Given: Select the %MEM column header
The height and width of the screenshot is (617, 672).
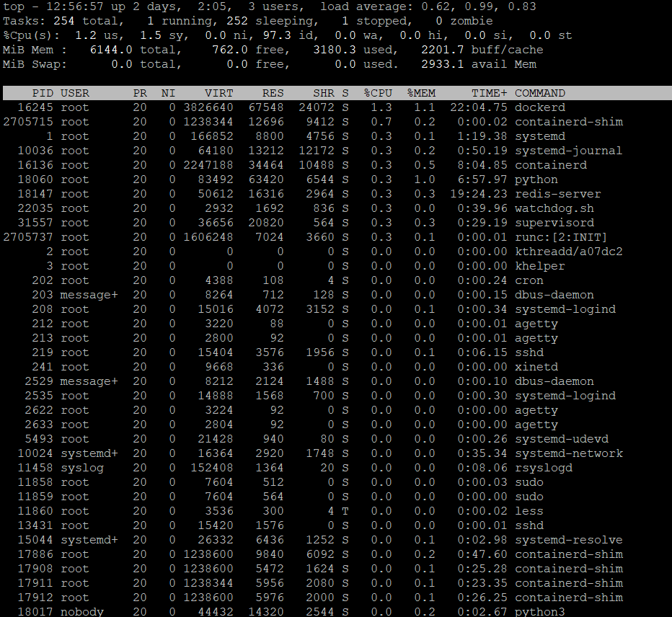Looking at the screenshot, I should click(x=421, y=93).
